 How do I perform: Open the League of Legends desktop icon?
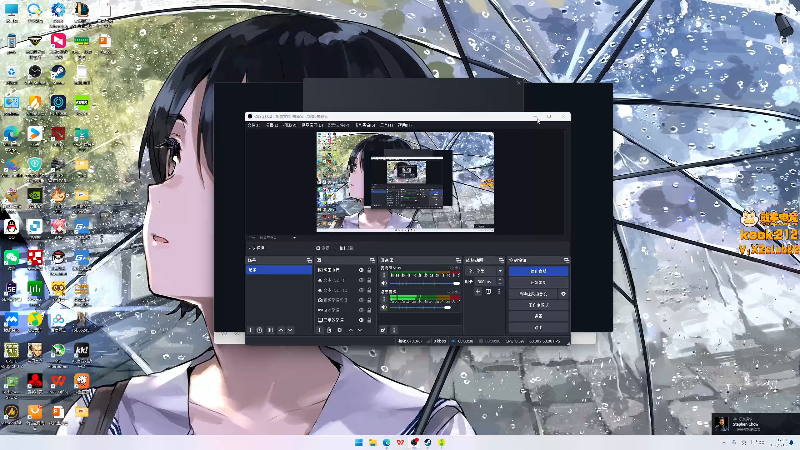tap(82, 9)
